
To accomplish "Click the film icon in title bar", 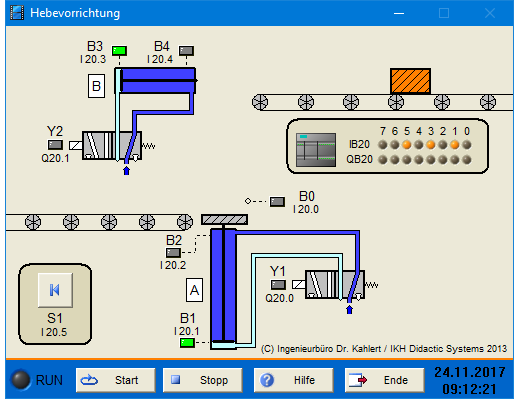I will 17,13.
